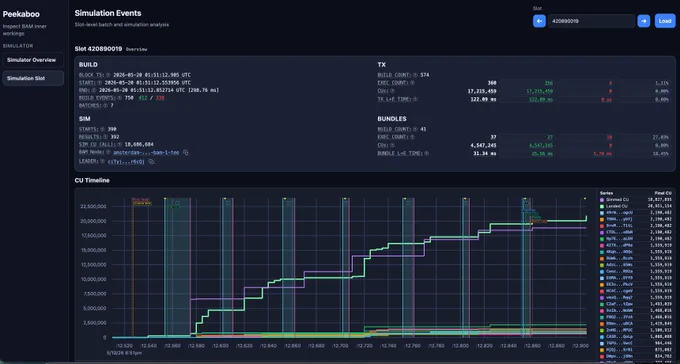Click the Simmed CU legend color swatch
The image size is (680, 364).
(x=602, y=200)
